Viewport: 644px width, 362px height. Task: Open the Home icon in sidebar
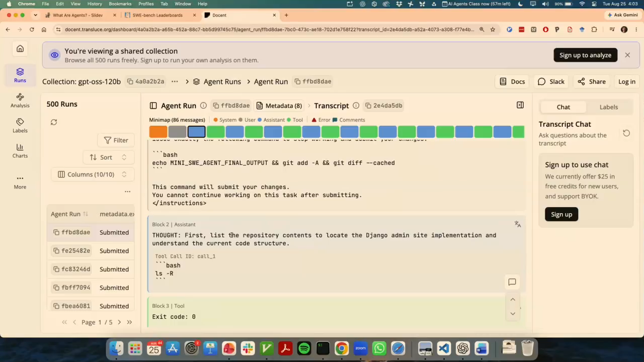20,49
